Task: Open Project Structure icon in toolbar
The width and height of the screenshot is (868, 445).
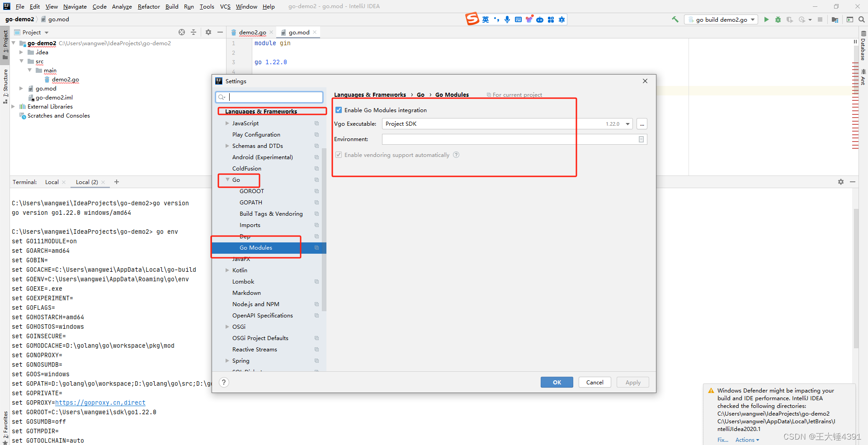Action: click(x=835, y=19)
